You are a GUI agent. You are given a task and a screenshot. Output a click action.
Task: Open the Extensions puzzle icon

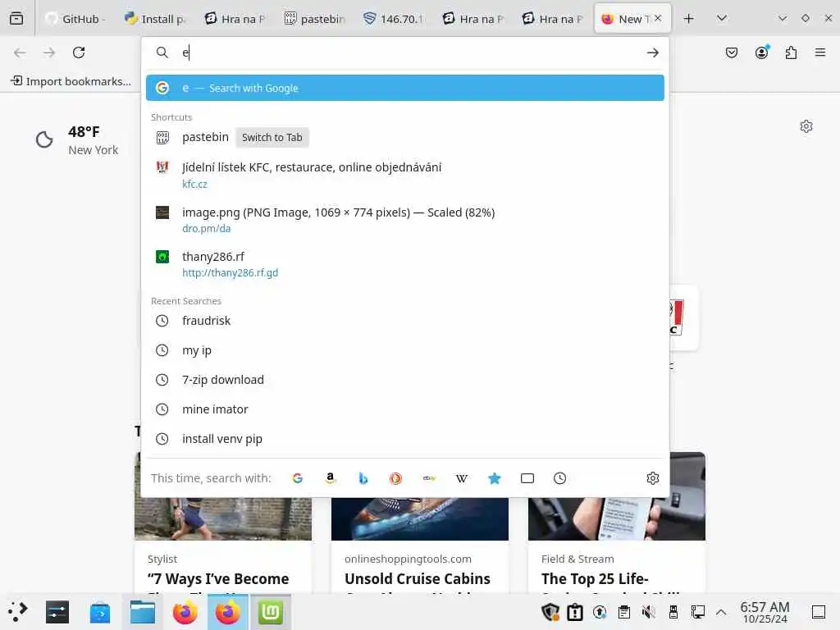(791, 52)
